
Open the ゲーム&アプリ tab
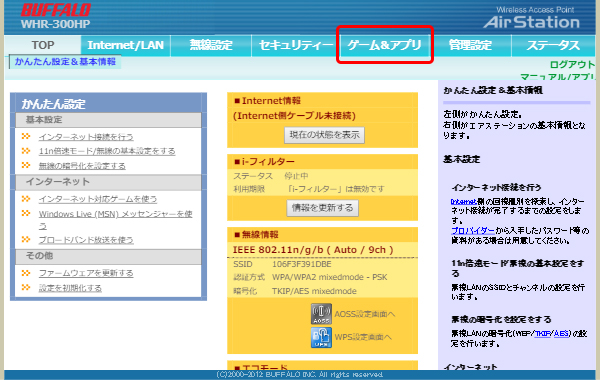coord(384,45)
